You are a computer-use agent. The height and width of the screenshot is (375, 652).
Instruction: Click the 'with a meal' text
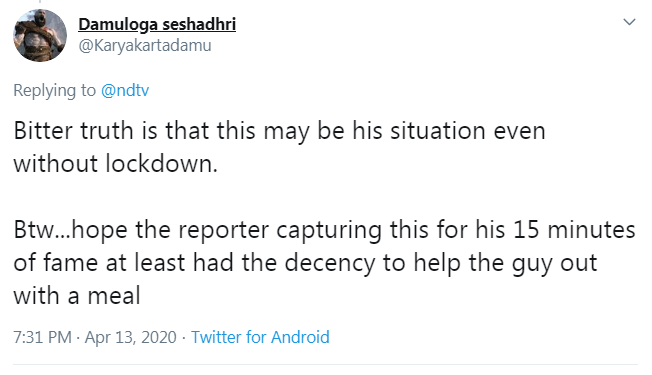77,296
